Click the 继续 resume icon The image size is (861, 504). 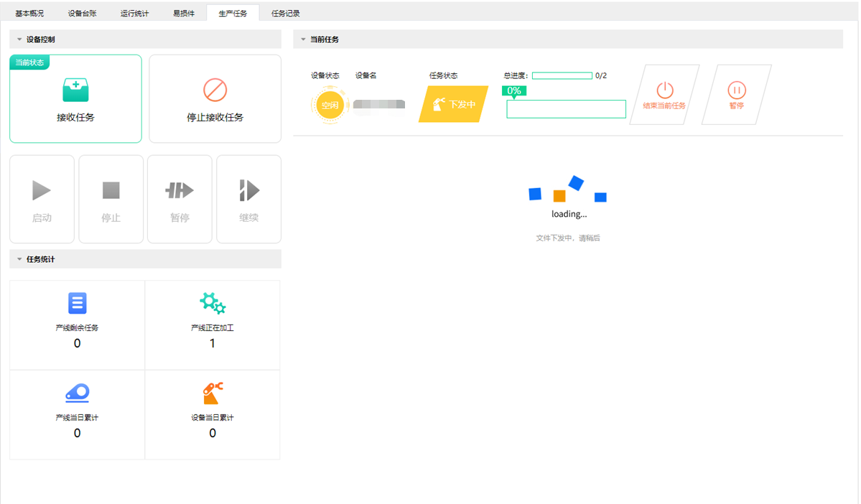coord(248,190)
